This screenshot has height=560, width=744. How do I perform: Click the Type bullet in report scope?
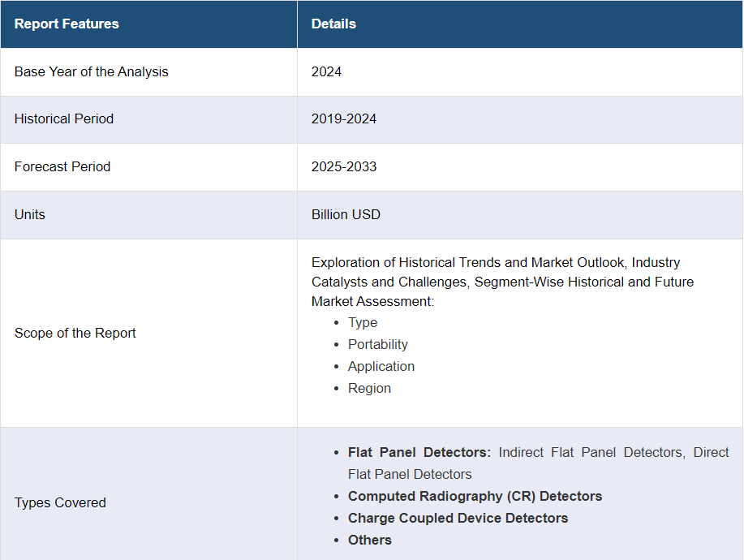pos(363,322)
